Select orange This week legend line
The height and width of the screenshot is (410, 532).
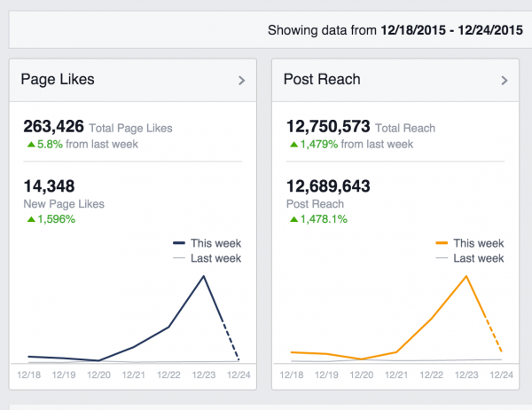(x=444, y=243)
